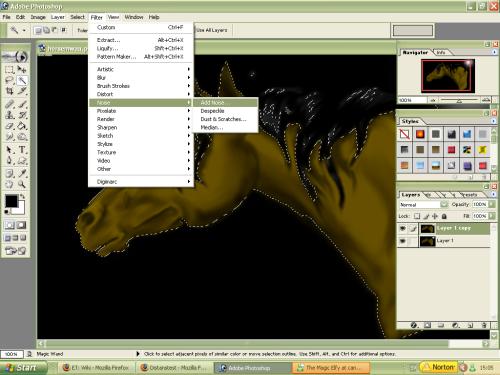Open the Fill slider arrow
This screenshot has width=500, height=375.
[x=492, y=216]
